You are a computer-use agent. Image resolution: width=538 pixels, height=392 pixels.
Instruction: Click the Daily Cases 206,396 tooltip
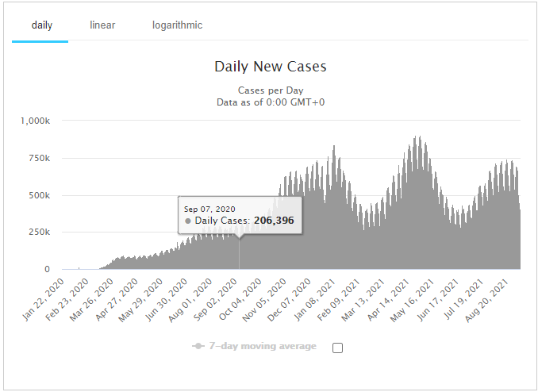(240, 214)
